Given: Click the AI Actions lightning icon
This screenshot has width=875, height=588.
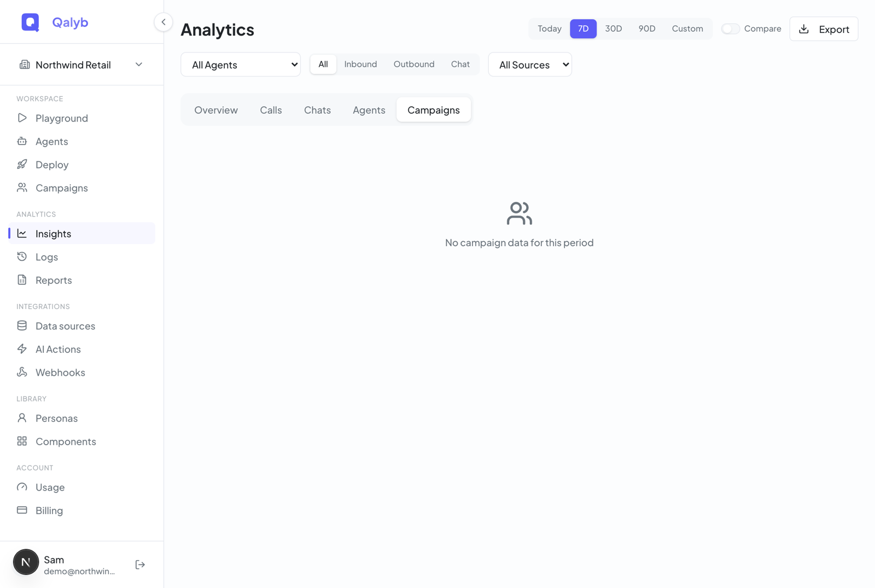Looking at the screenshot, I should (x=22, y=348).
